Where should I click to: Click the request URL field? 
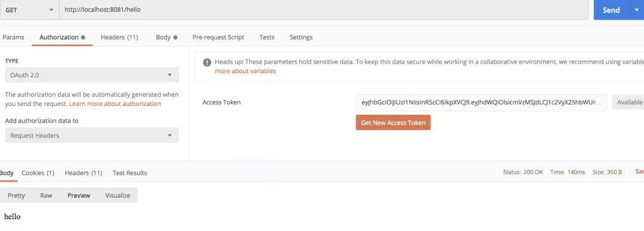pos(324,10)
